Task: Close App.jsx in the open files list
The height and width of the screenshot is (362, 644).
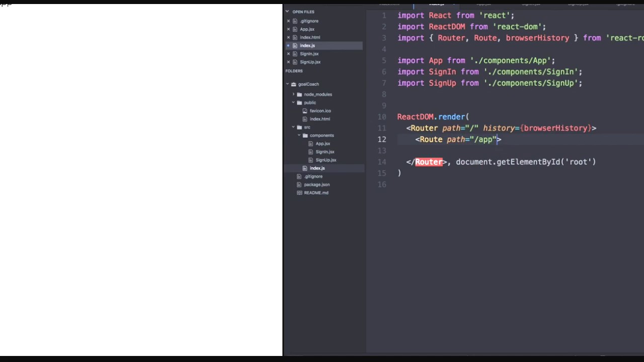Action: (x=288, y=29)
